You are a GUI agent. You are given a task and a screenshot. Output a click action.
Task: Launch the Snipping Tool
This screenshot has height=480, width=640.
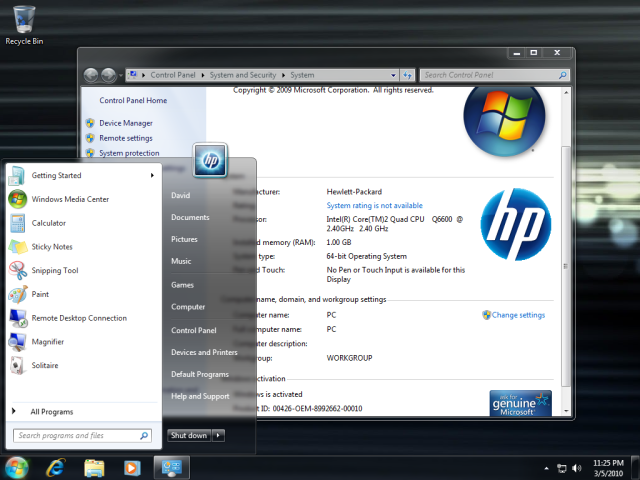click(82, 270)
